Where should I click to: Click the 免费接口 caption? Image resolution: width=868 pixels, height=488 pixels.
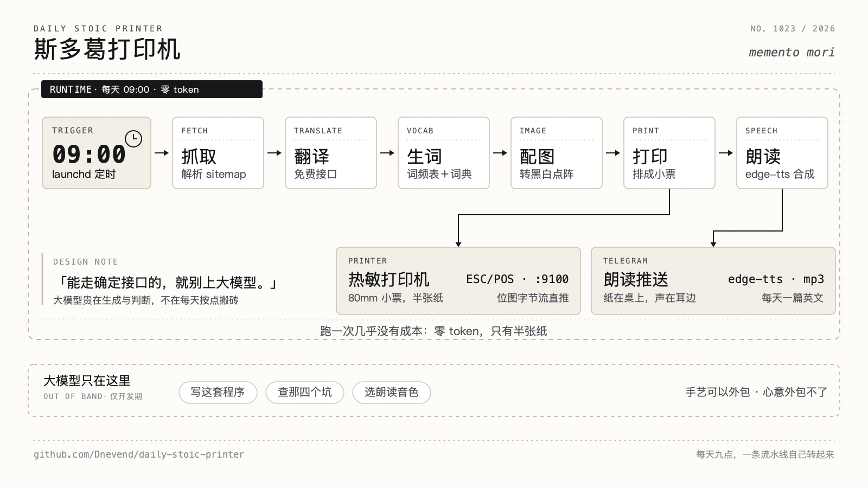316,174
